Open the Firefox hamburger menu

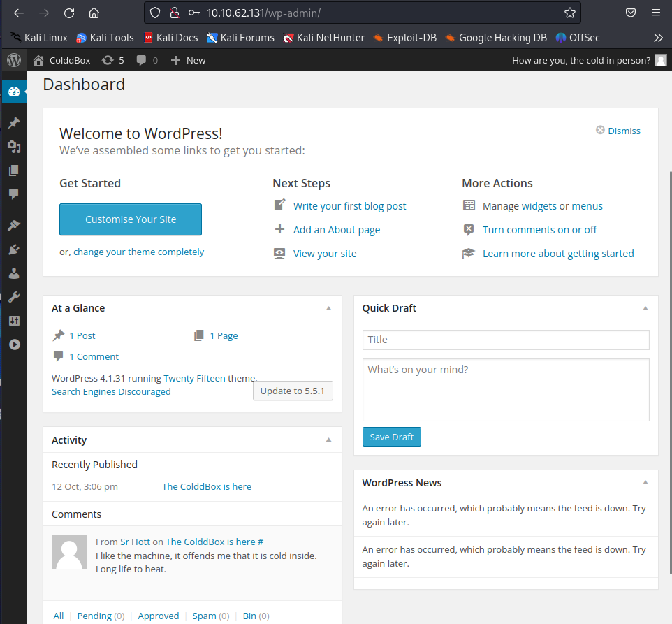[656, 13]
